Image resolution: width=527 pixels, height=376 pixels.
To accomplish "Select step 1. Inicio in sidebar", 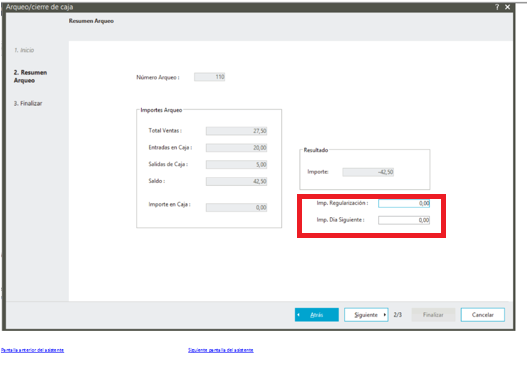I will (x=24, y=50).
